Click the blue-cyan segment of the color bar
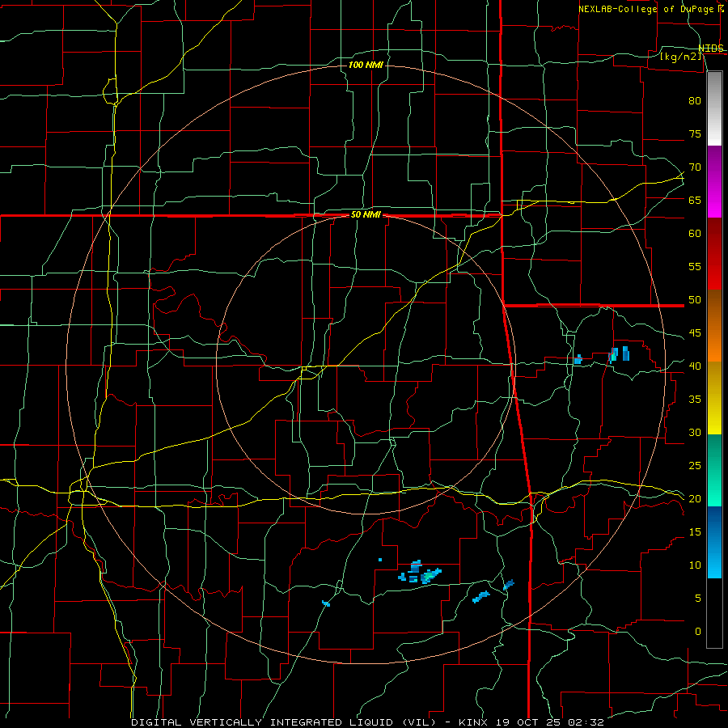 (x=714, y=542)
